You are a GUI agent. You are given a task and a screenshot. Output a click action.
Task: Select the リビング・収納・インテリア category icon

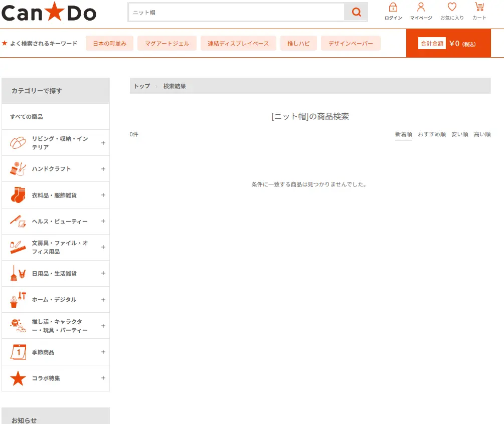[17, 142]
